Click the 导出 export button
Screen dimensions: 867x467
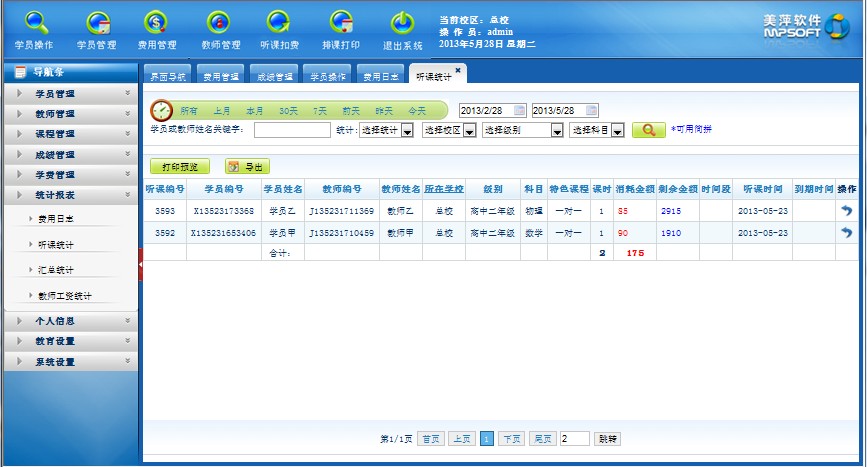point(247,167)
